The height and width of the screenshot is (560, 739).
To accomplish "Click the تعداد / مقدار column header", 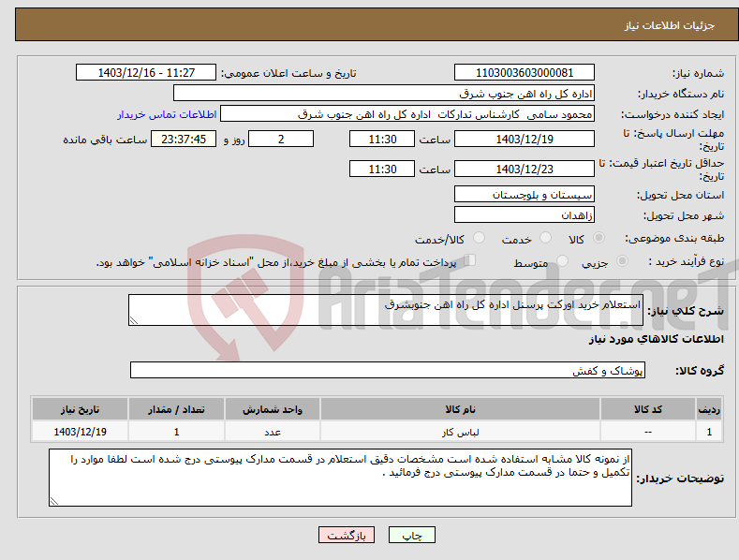I will tap(176, 409).
